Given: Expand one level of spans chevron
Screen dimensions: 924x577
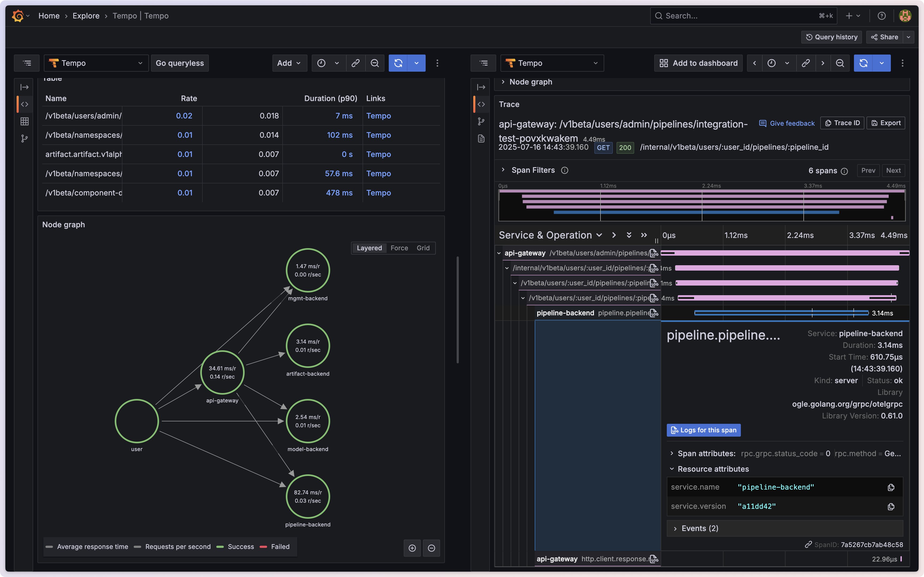Looking at the screenshot, I should (614, 235).
